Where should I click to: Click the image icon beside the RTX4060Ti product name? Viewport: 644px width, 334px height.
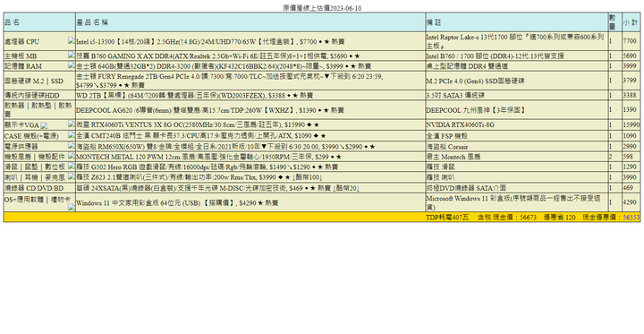pyautogui.click(x=72, y=123)
